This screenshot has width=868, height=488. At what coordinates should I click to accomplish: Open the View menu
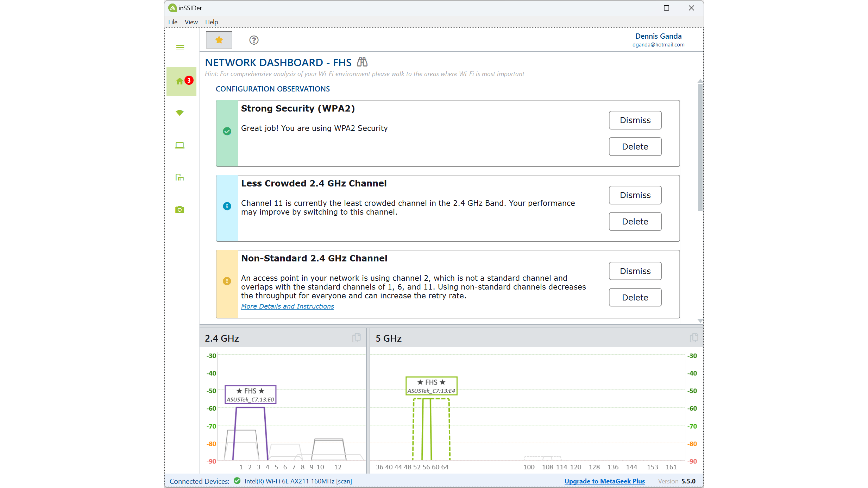[x=191, y=22]
